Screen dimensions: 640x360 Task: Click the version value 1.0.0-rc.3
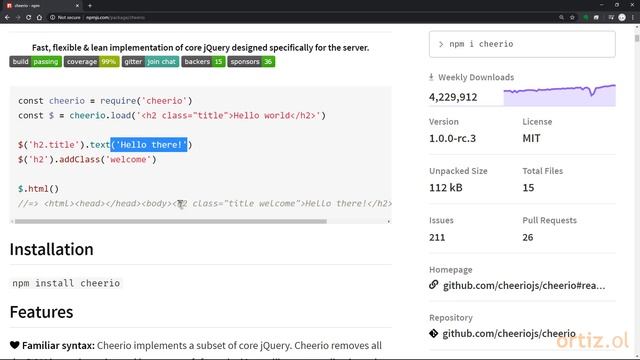coord(452,138)
